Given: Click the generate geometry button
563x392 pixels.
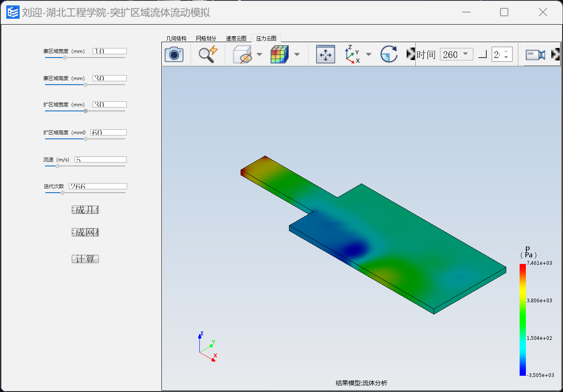Looking at the screenshot, I should 85,210.
